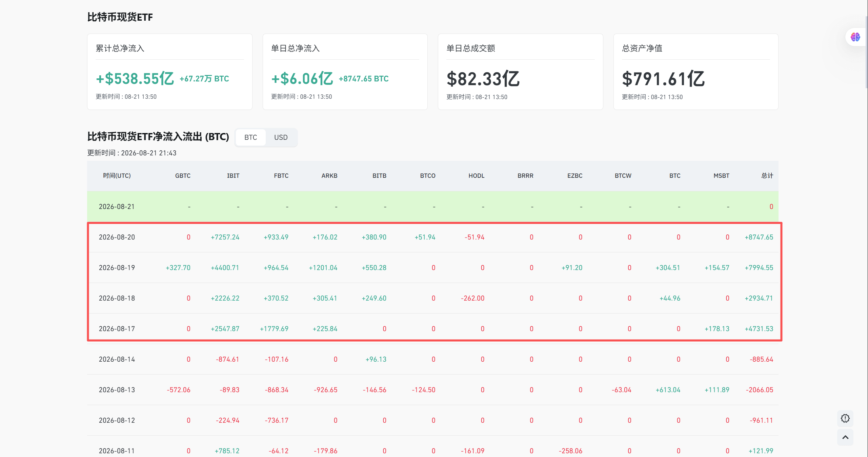Open the brain AI assistant icon

855,37
